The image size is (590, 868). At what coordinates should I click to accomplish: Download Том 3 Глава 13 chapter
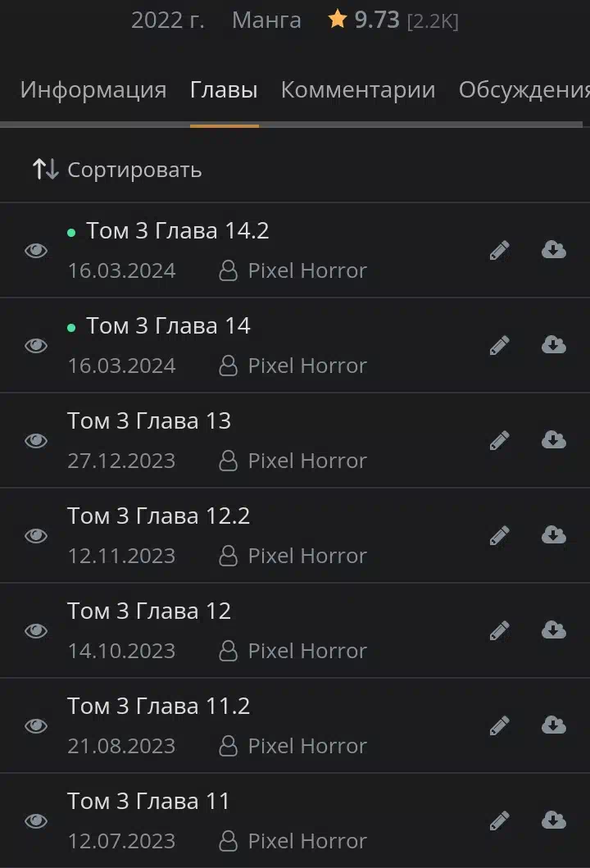click(x=553, y=440)
